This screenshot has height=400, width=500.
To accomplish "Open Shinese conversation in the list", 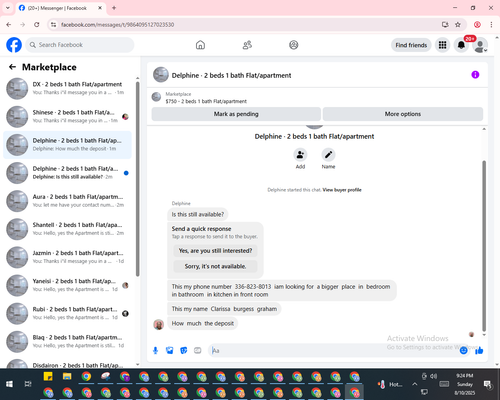I will pos(67,117).
